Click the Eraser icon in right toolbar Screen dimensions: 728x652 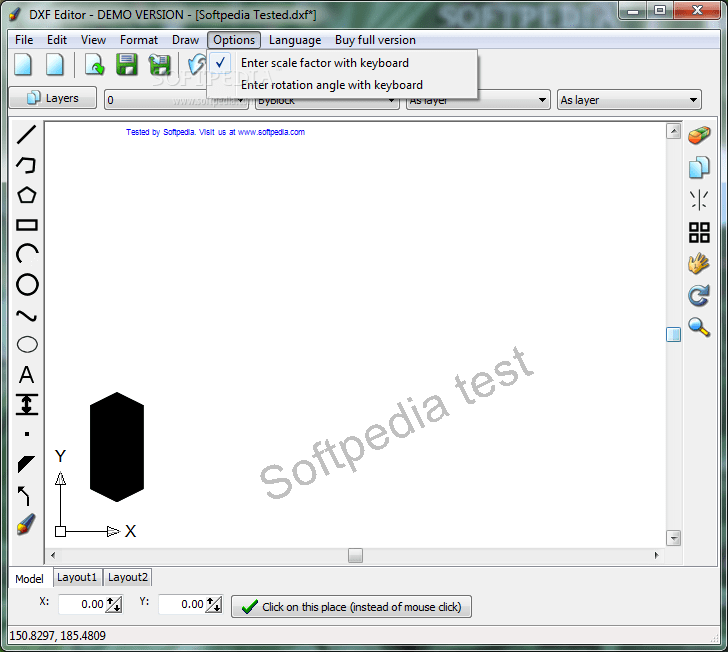(699, 135)
